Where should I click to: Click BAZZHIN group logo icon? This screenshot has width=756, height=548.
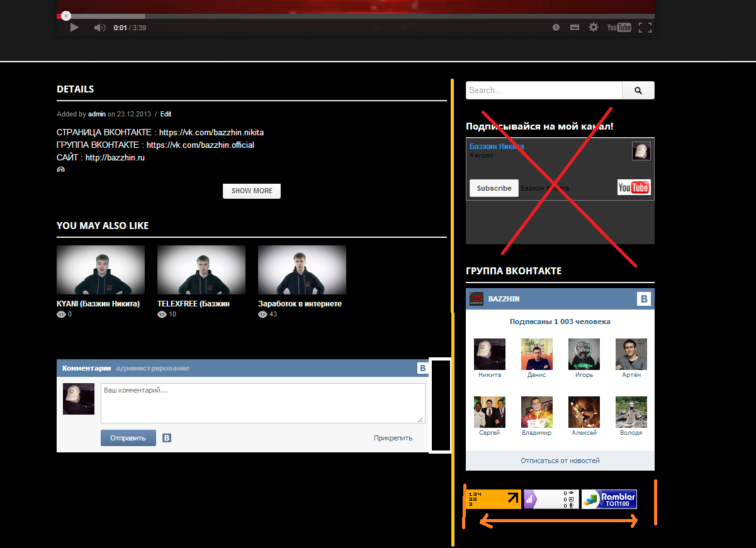coord(477,299)
